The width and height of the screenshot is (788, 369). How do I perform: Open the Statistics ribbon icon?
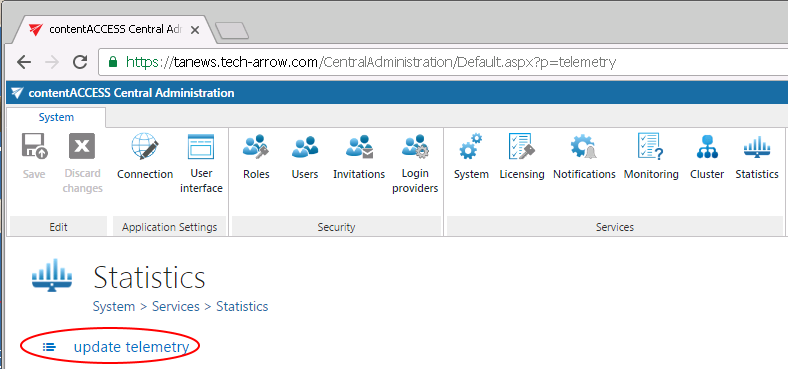(757, 146)
